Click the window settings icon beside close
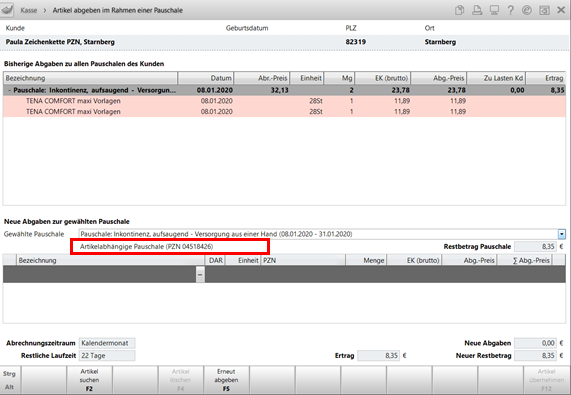 coord(544,10)
